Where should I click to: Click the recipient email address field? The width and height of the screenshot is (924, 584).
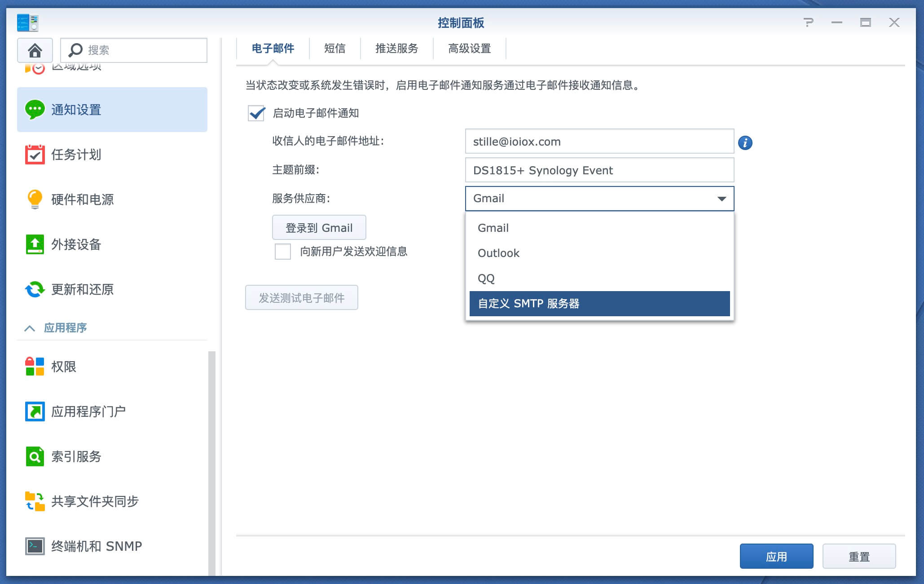tap(599, 141)
